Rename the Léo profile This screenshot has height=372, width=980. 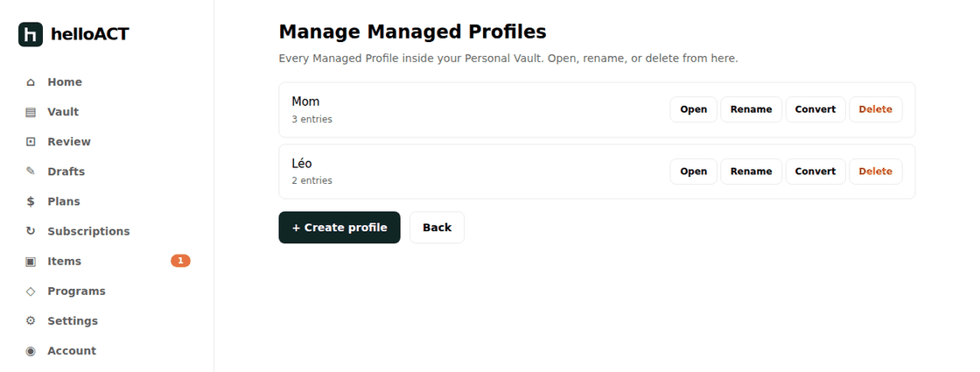point(752,172)
